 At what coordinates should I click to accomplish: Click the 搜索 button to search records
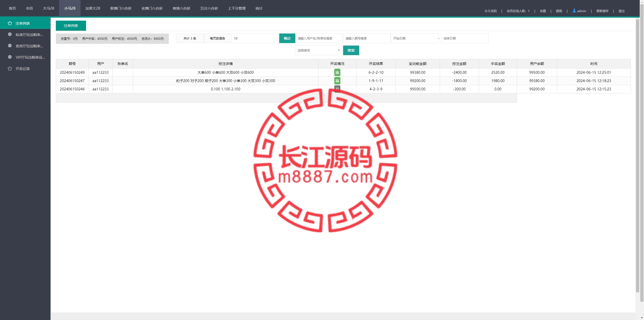[351, 50]
